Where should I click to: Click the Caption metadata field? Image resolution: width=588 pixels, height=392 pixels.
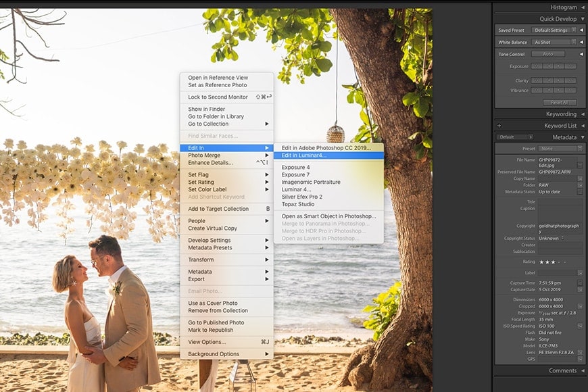point(560,214)
